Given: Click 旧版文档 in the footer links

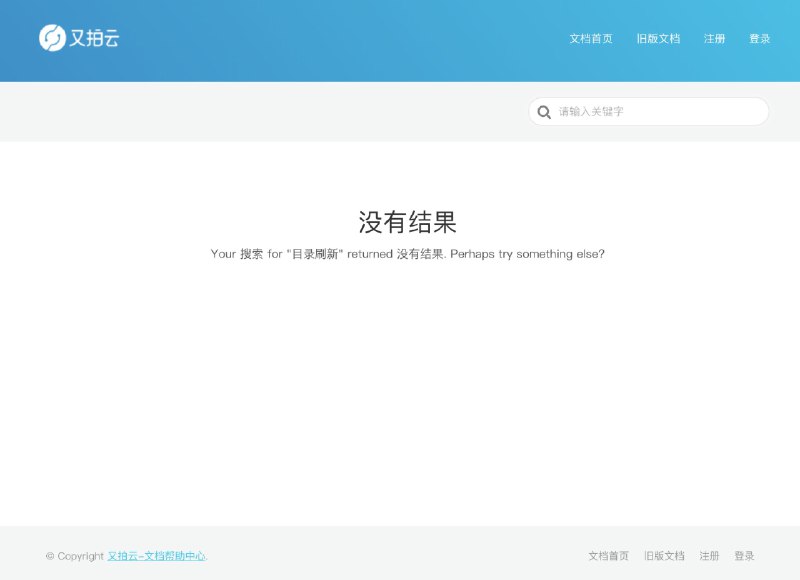Looking at the screenshot, I should (x=664, y=556).
